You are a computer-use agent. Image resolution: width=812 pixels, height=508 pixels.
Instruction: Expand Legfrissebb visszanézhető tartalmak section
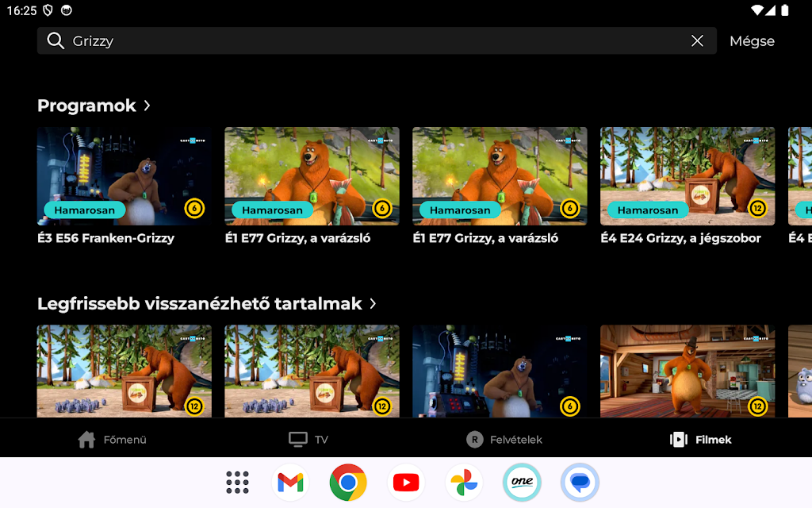tap(373, 304)
